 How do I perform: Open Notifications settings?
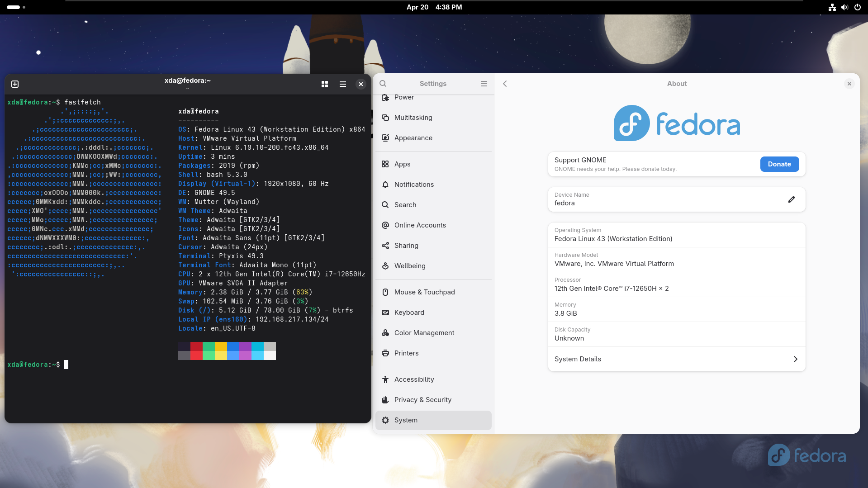click(x=433, y=185)
